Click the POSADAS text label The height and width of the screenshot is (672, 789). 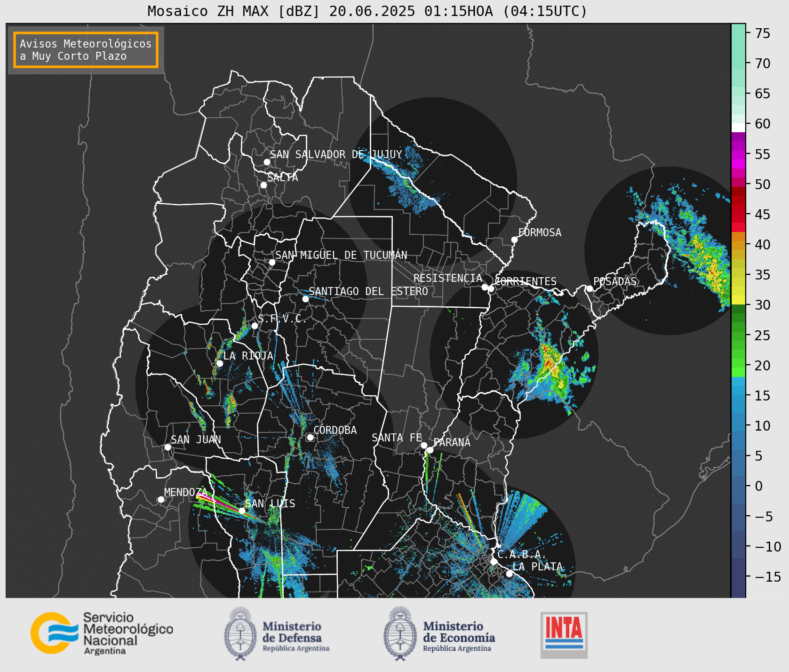click(615, 281)
